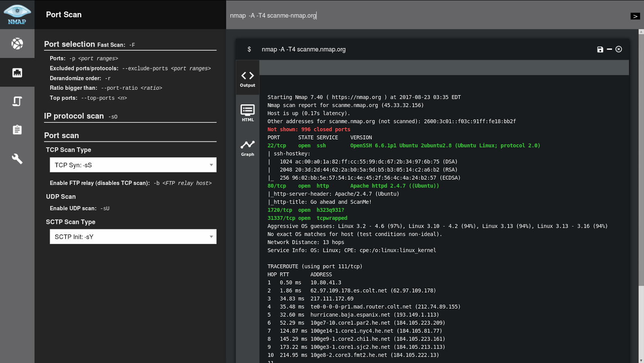The height and width of the screenshot is (363, 644).
Task: Select the Output tab of the scan panel
Action: click(247, 78)
